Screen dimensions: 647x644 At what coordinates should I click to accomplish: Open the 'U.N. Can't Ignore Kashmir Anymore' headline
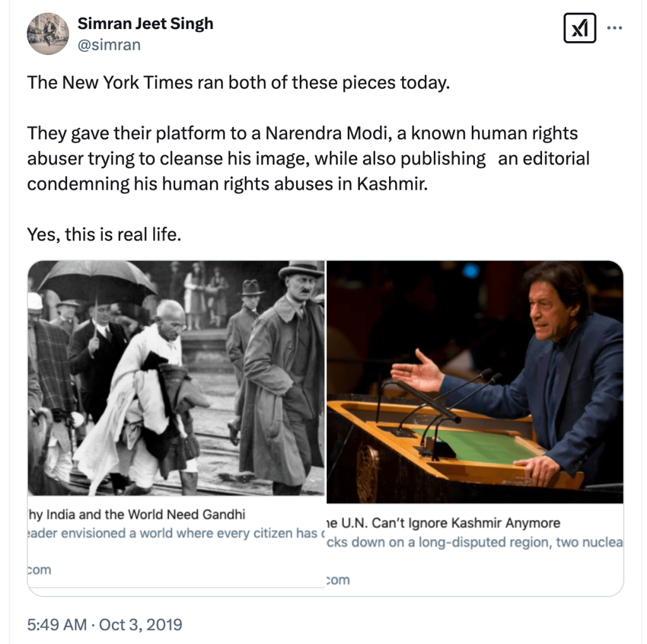[x=442, y=523]
